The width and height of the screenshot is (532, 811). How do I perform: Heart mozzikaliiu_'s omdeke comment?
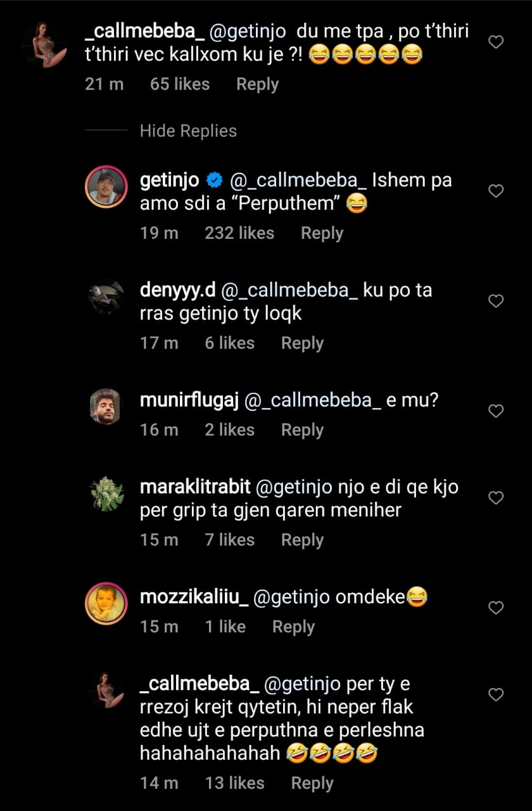(497, 608)
